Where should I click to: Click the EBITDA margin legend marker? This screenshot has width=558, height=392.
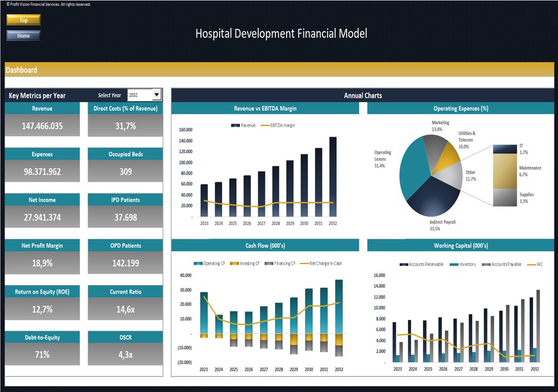265,124
